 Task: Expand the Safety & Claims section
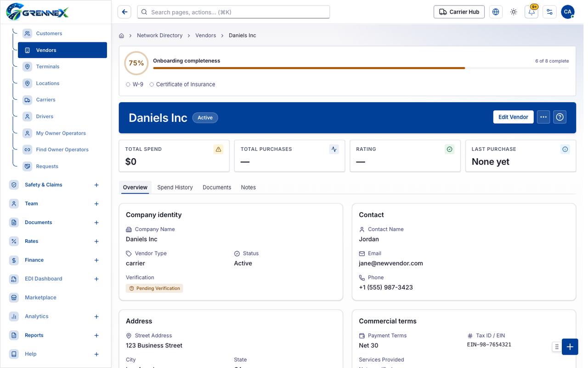(96, 185)
